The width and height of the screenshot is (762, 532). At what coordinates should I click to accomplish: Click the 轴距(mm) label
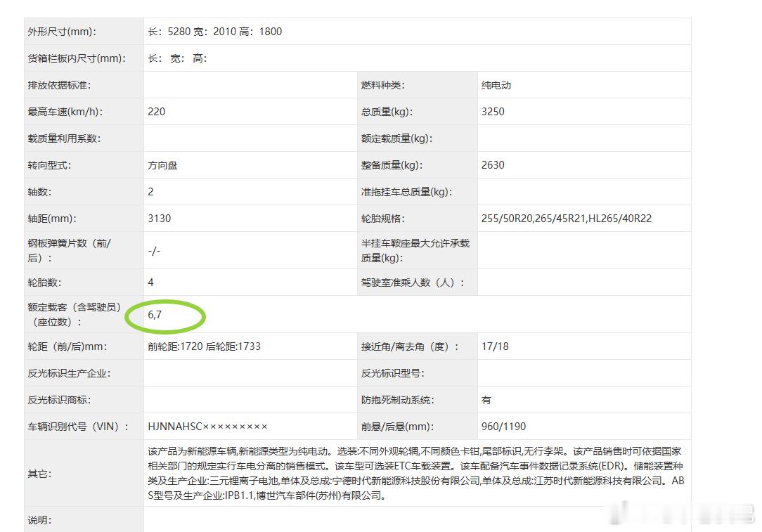(52, 219)
